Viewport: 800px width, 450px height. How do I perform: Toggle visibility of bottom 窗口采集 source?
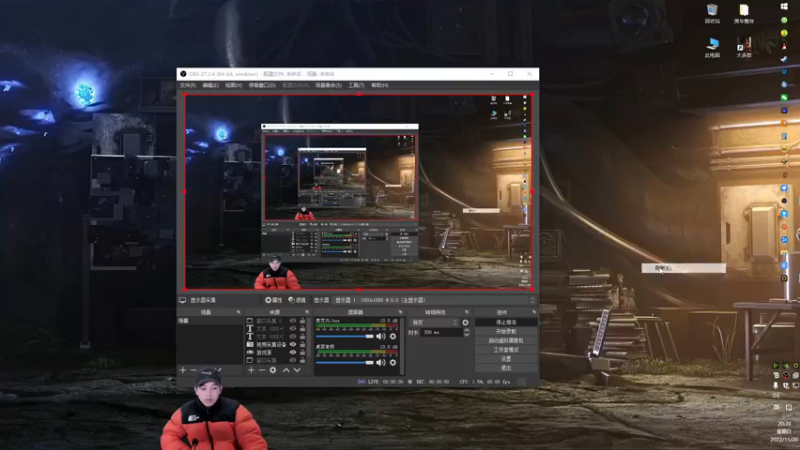pos(293,360)
